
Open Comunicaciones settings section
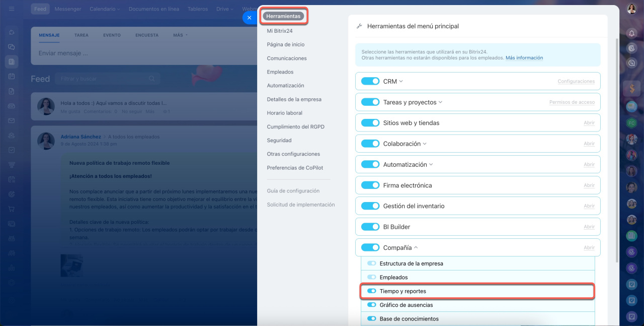[287, 58]
